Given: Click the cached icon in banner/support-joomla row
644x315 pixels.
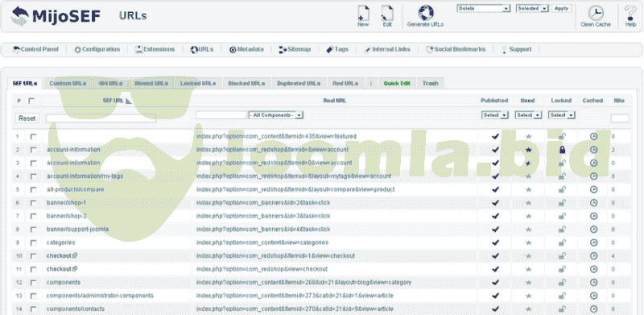Looking at the screenshot, I should pos(593,229).
